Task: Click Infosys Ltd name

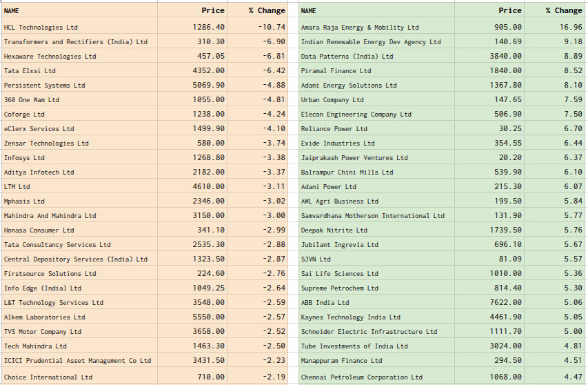Action: coord(79,157)
